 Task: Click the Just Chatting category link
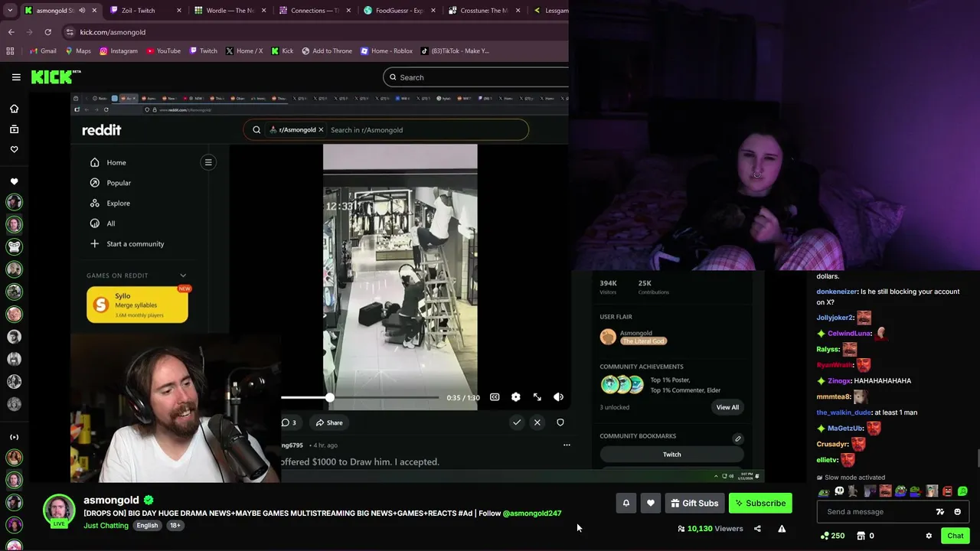pyautogui.click(x=106, y=526)
